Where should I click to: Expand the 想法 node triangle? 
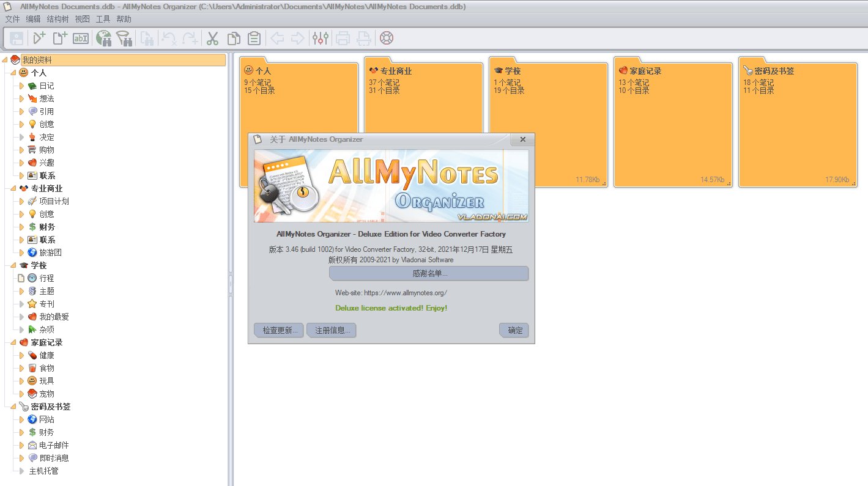coord(22,98)
